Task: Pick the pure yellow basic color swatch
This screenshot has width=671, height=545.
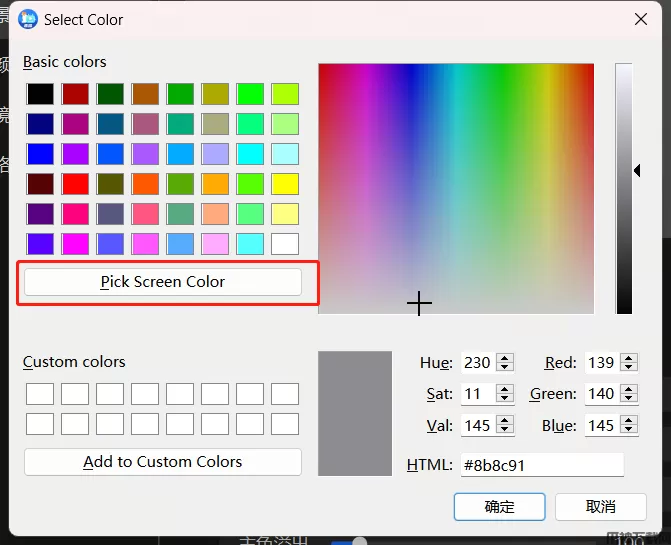Action: point(285,184)
